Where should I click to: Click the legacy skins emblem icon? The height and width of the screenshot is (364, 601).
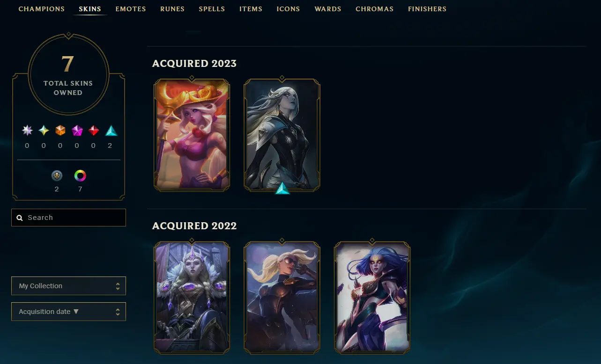[57, 176]
